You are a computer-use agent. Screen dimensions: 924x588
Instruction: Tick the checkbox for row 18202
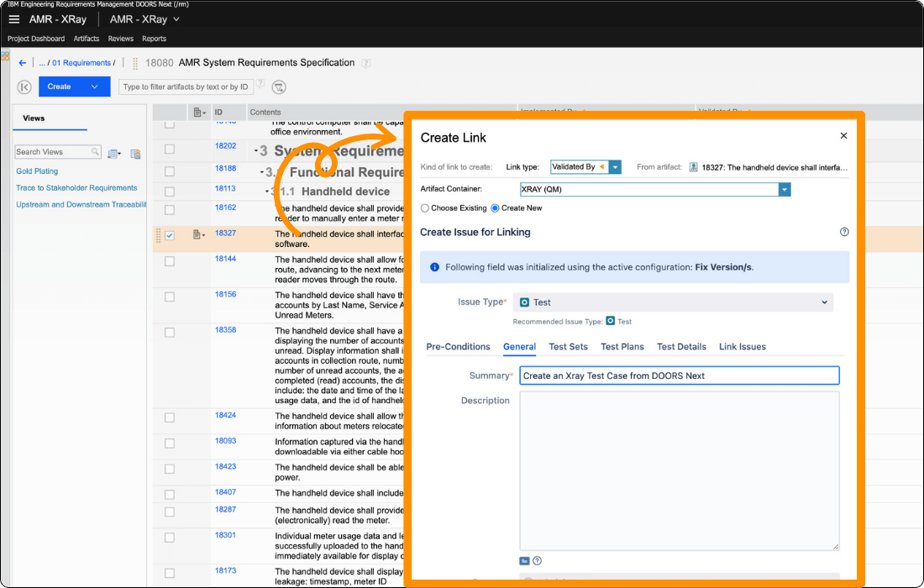(x=170, y=149)
